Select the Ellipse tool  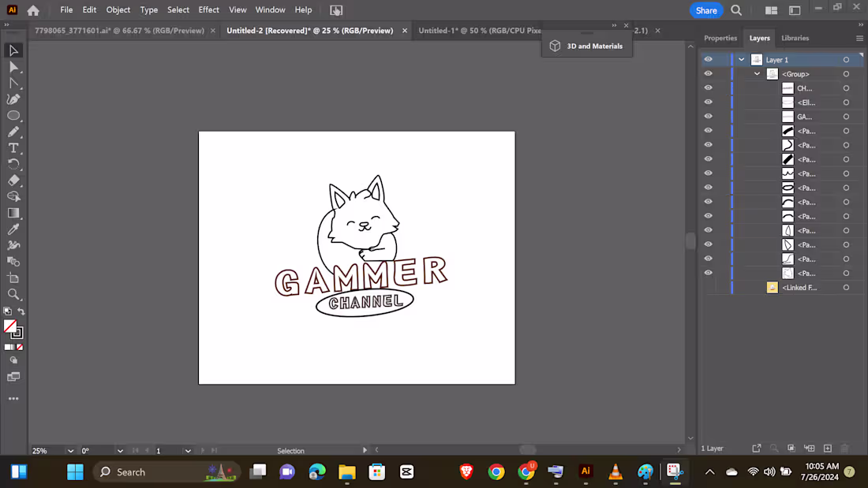13,116
